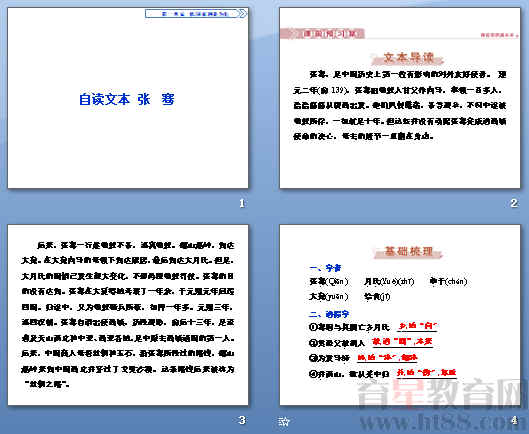
Task: Select slide 1 titled 自读文本 张骞
Action: [x=128, y=98]
